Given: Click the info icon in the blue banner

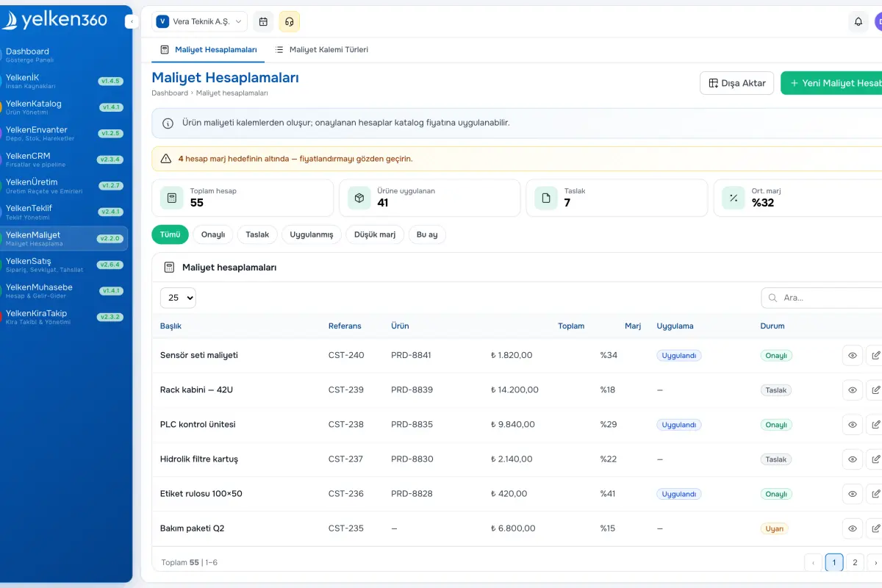Looking at the screenshot, I should coord(168,123).
